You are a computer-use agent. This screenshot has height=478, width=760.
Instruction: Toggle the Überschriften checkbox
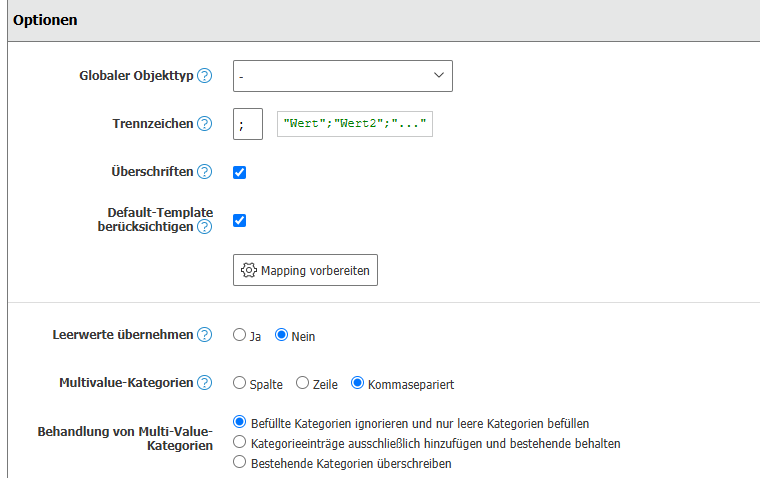tap(240, 172)
